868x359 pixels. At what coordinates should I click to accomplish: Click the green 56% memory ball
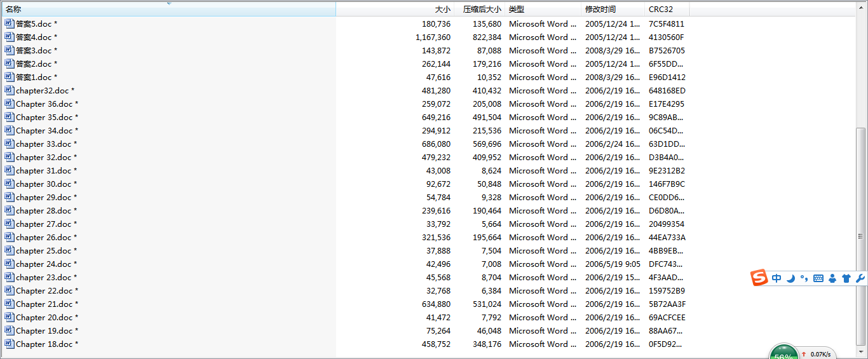[783, 352]
